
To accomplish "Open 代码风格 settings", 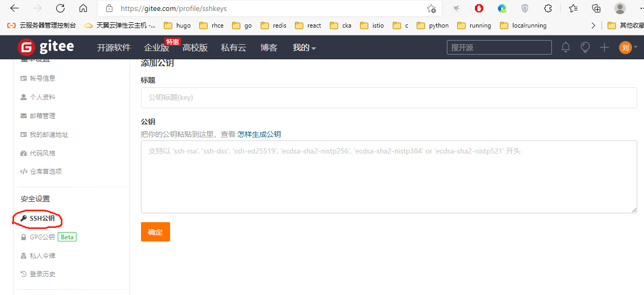I will tap(37, 153).
